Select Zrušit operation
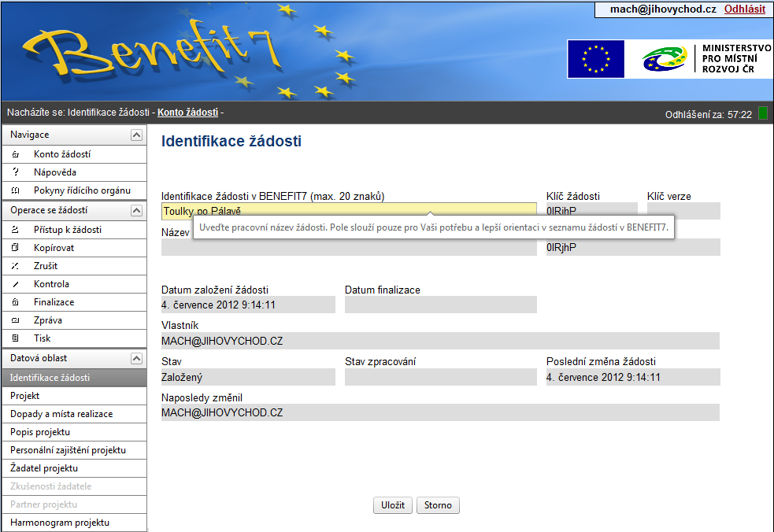The width and height of the screenshot is (774, 532). [x=75, y=266]
